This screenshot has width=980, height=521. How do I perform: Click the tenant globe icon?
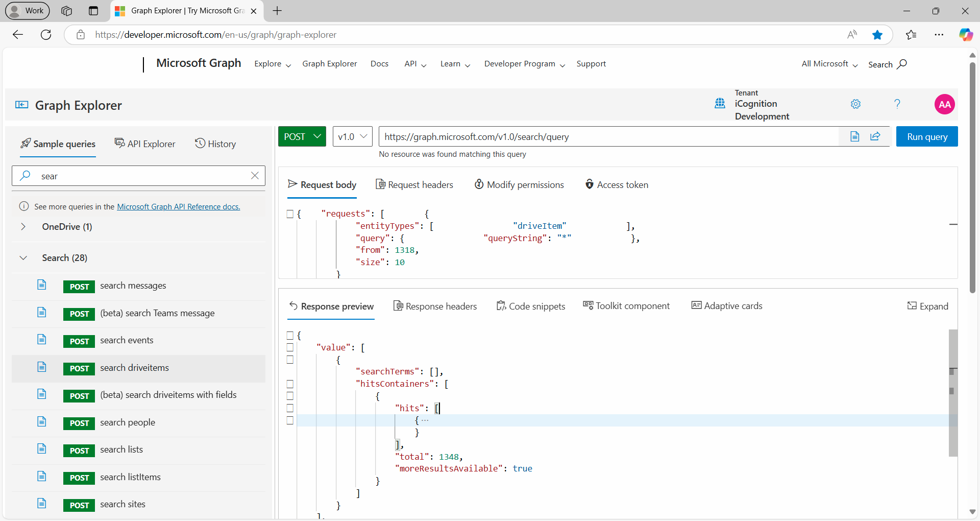720,103
